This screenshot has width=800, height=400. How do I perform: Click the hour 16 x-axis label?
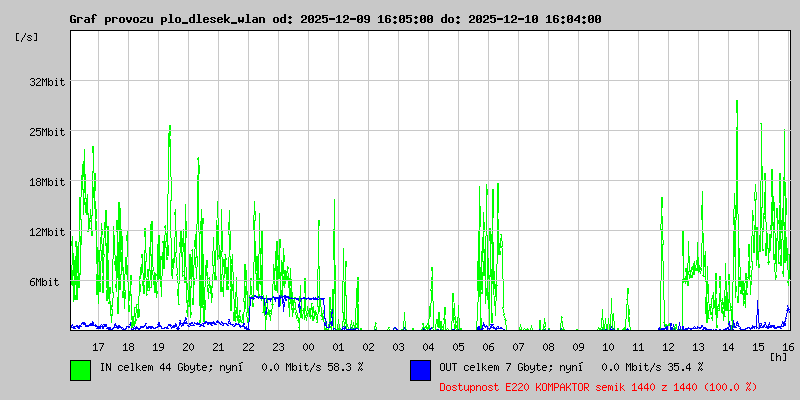click(787, 347)
